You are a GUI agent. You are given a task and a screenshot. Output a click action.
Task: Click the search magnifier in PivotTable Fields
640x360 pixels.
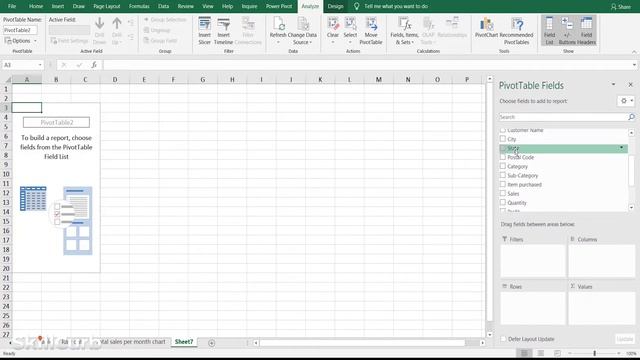(631, 117)
